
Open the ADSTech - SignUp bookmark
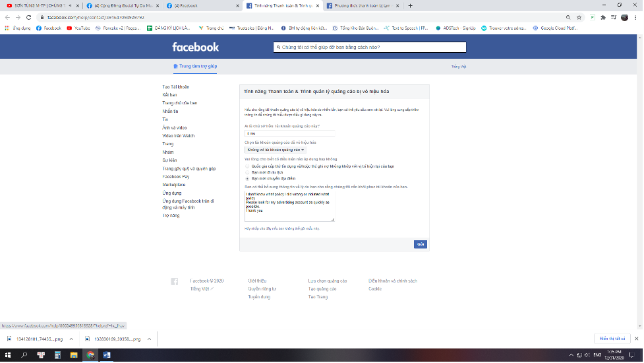tap(455, 28)
